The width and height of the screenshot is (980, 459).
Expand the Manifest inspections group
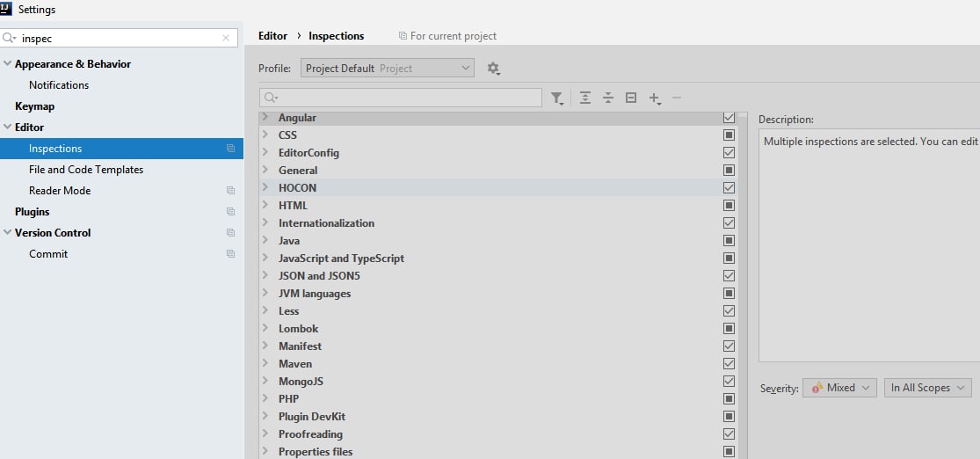click(x=265, y=346)
